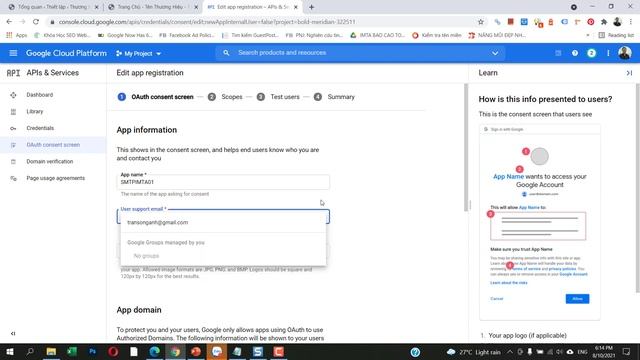Image resolution: width=640 pixels, height=360 pixels.
Task: Open notifications badge showing 2
Action: click(x=591, y=53)
